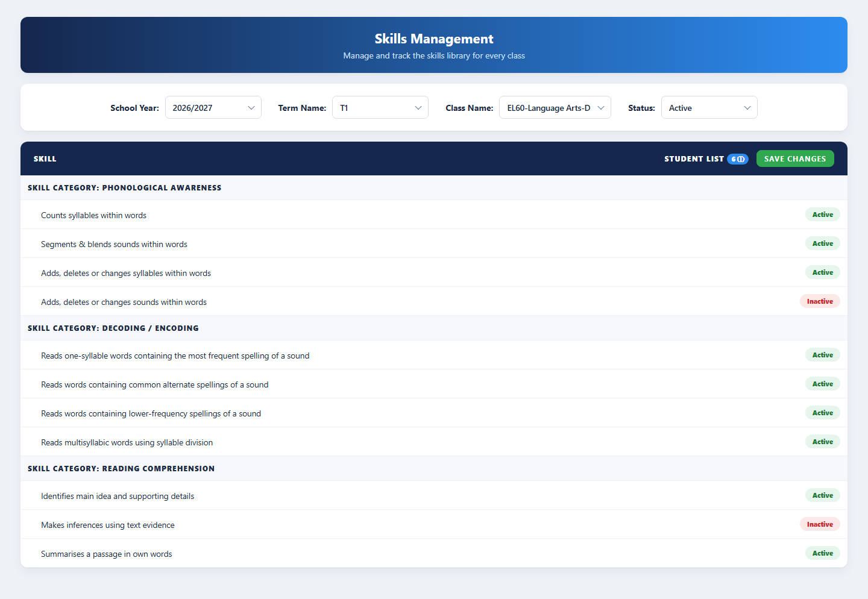Click skill Reads multisyllabic words using syllable division
This screenshot has height=599, width=868.
127,442
